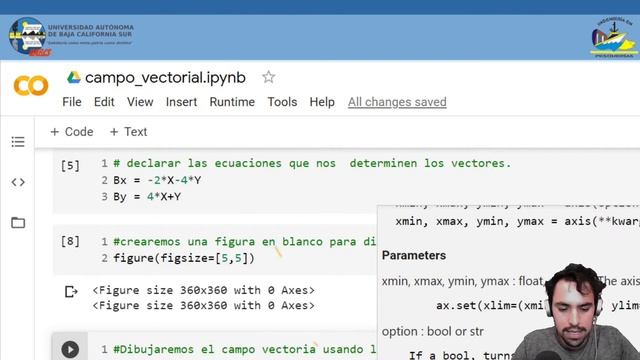Click the second Figure size 360x360 output line

click(x=204, y=305)
